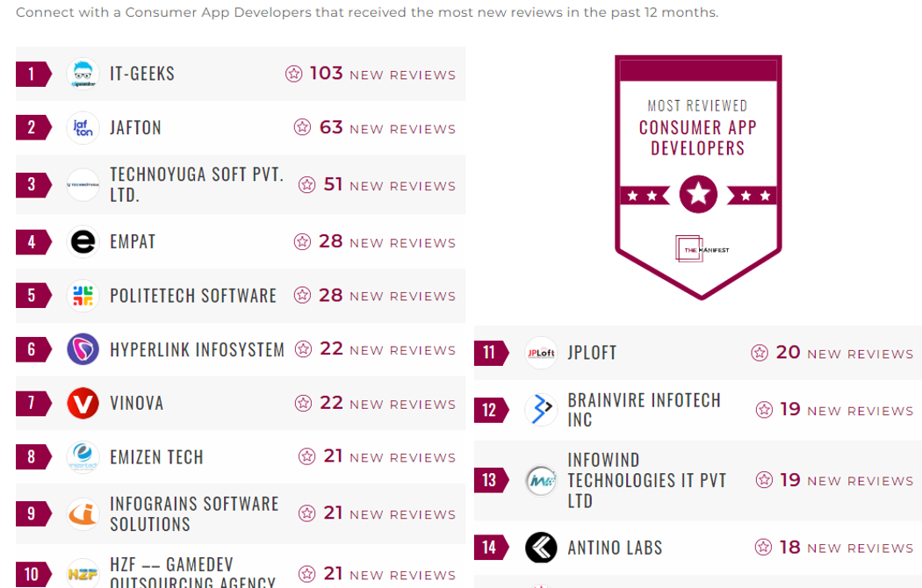Open the Hyperlink InfoSystem purple logo
The image size is (922, 588).
83,349
